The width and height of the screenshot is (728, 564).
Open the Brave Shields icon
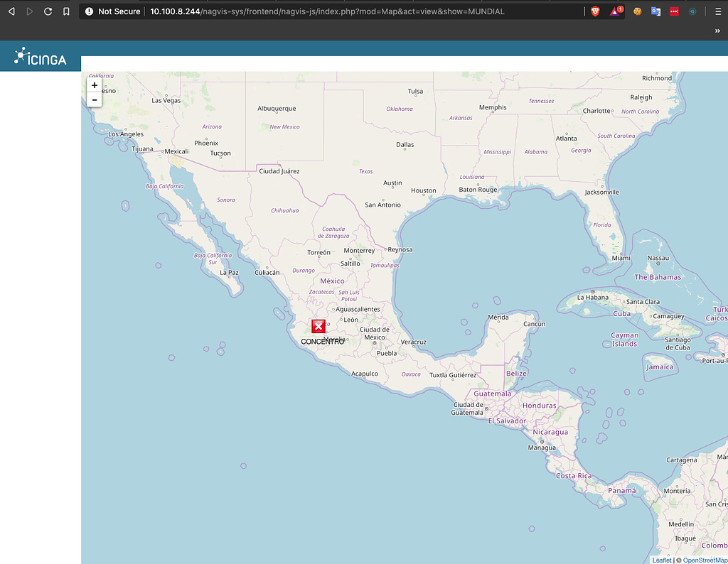pyautogui.click(x=595, y=11)
